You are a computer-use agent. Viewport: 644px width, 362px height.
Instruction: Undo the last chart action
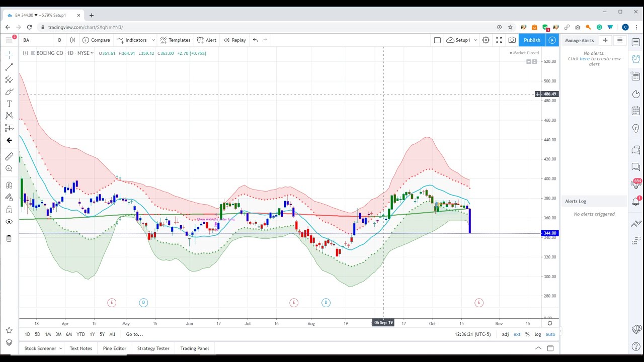pyautogui.click(x=255, y=40)
